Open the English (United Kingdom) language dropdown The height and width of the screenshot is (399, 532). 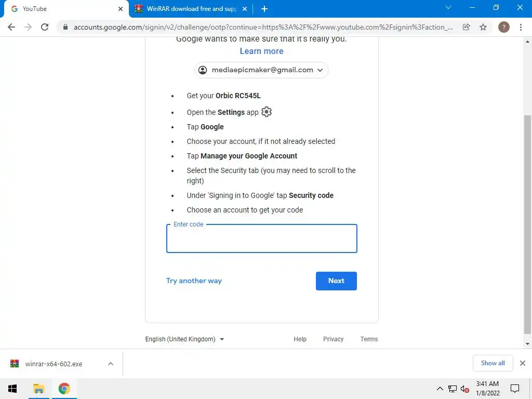(184, 339)
